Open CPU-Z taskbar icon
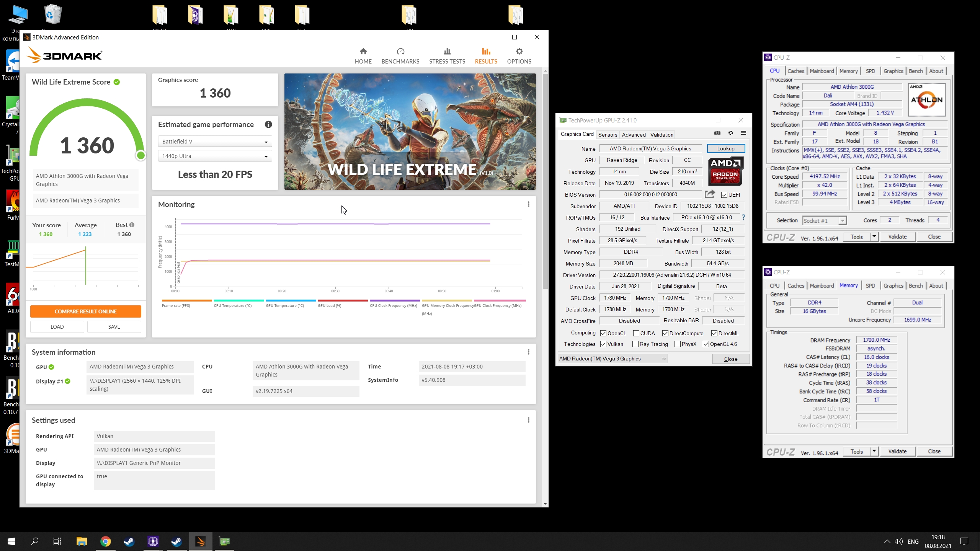The image size is (980, 551). (x=153, y=541)
